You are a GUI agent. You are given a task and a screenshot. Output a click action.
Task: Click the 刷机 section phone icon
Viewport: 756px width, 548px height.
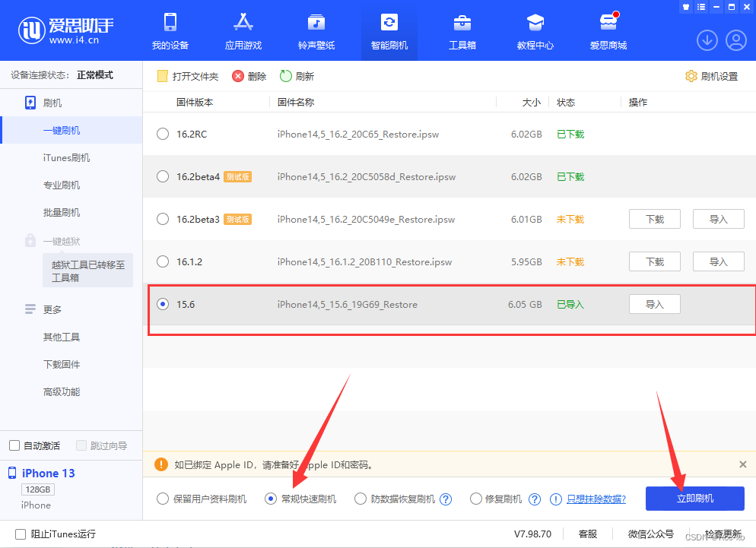click(30, 103)
